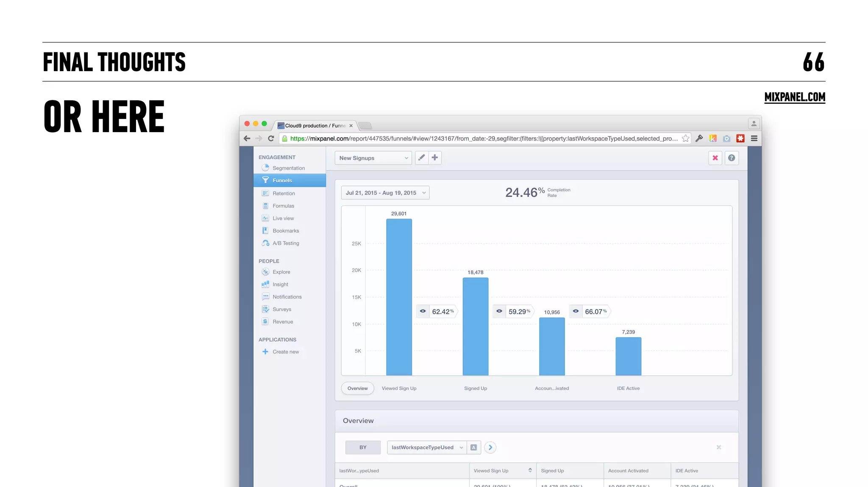Click the mixpanel.com address bar

click(x=483, y=138)
